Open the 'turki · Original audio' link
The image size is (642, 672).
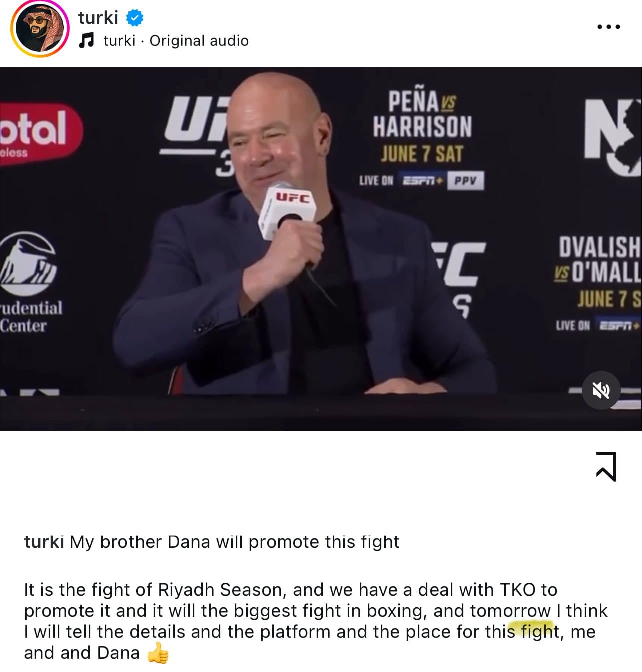(176, 40)
